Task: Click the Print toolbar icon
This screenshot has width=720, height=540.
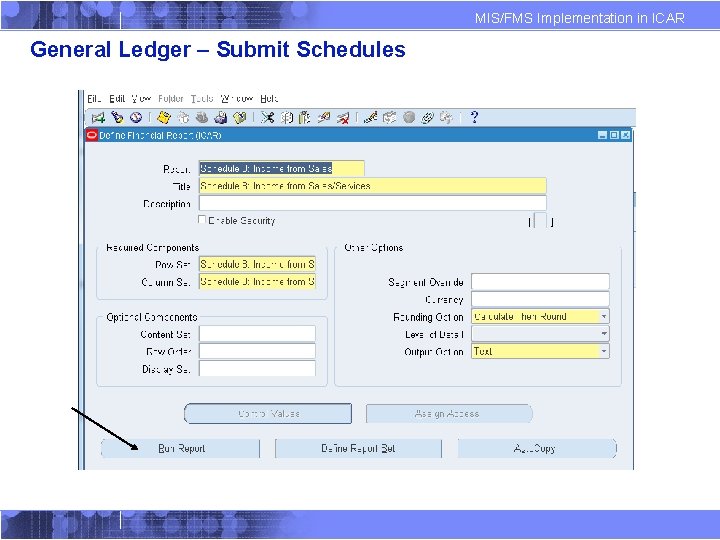Action: tap(220, 118)
